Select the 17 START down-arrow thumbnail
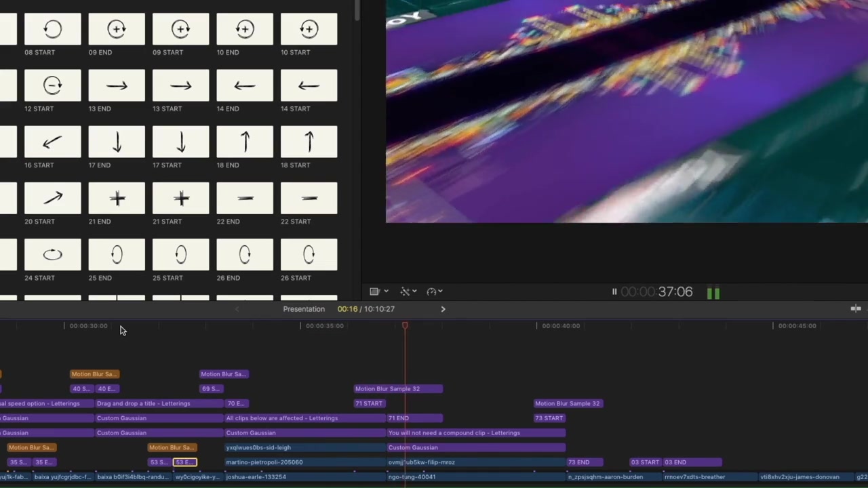Screen dimensions: 868x488 180,142
